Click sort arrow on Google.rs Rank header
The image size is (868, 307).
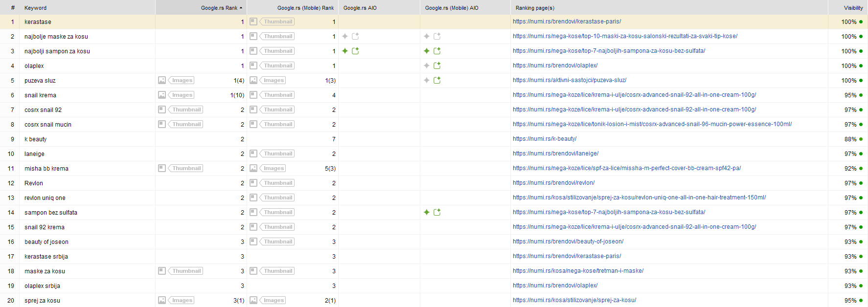(x=241, y=8)
